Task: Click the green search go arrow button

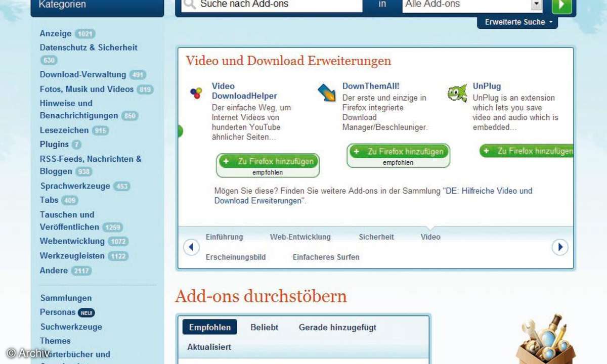Action: click(561, 5)
